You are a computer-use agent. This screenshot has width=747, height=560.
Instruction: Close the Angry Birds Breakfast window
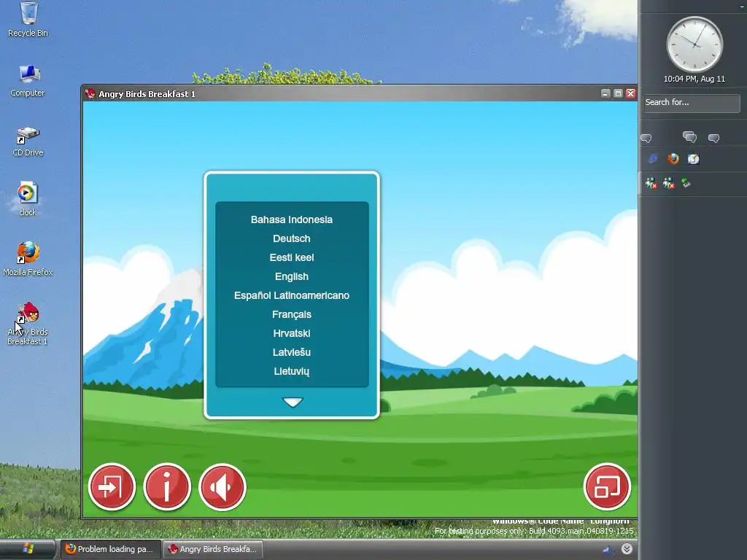pos(630,93)
